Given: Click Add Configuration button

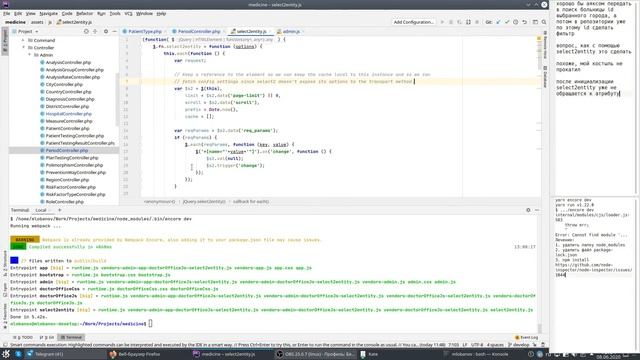Looking at the screenshot, I should pos(413,22).
